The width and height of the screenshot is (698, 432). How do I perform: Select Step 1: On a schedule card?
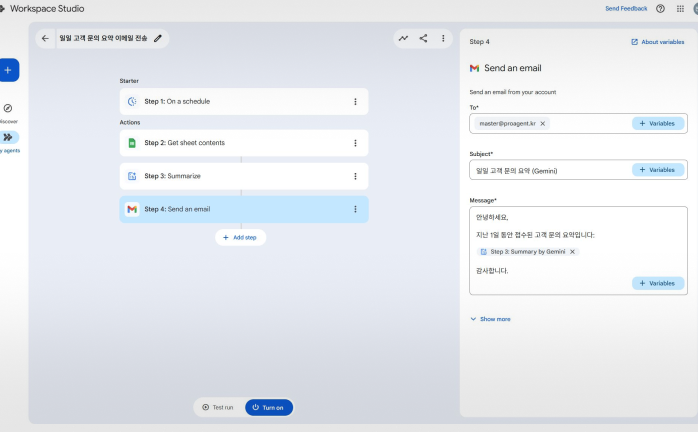(244, 102)
